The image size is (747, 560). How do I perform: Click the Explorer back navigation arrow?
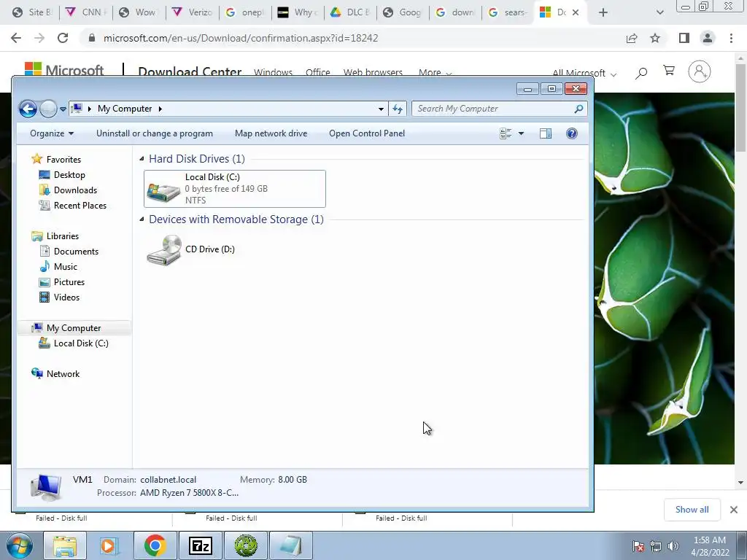click(28, 109)
